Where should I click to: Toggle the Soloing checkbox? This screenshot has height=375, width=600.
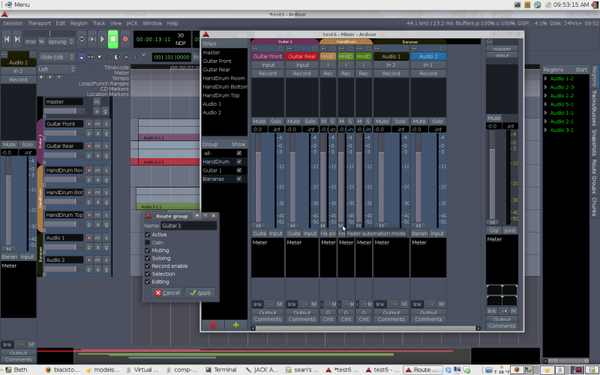tap(147, 258)
